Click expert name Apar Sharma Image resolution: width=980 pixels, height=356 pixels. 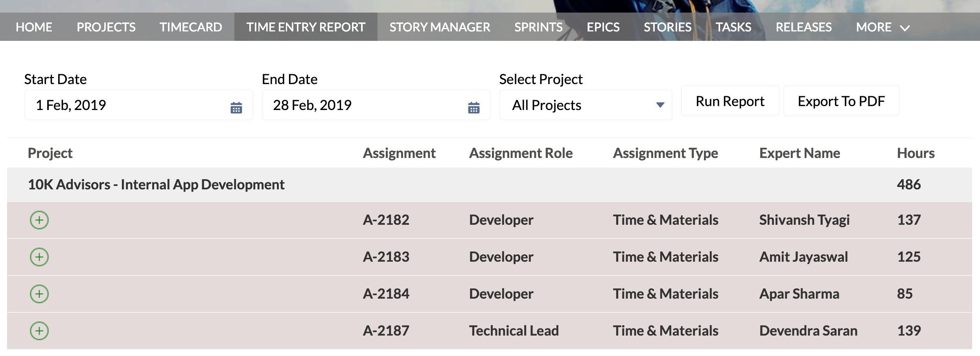tap(799, 294)
